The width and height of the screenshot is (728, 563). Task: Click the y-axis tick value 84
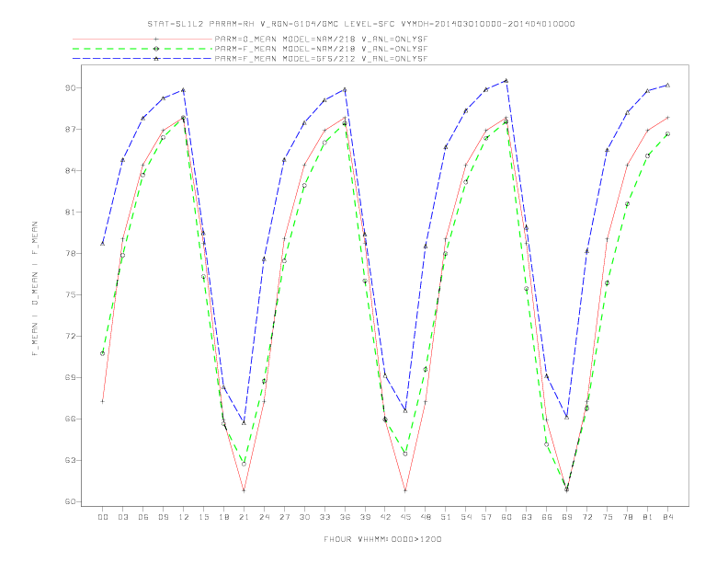[70, 170]
